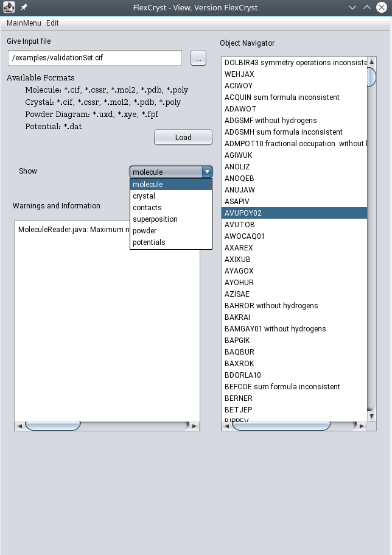The width and height of the screenshot is (392, 555).
Task: Click Object Navigator vertical scrollbar up arrow
Action: click(371, 62)
